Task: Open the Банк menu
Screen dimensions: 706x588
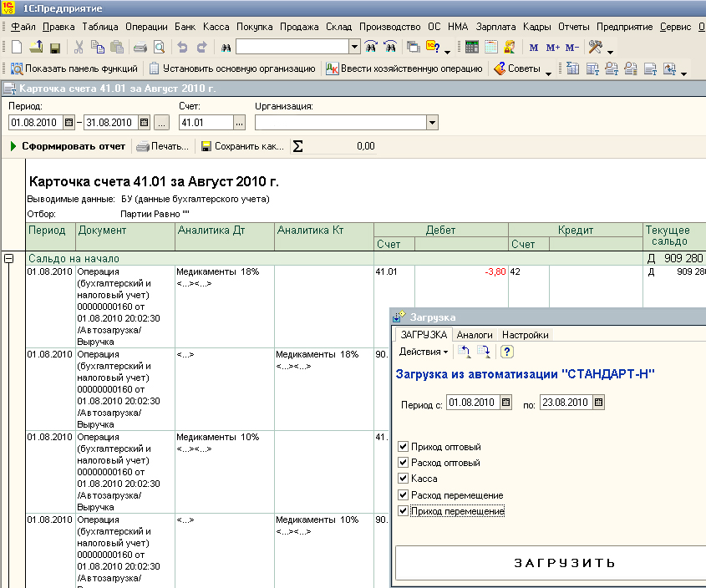Action: tap(185, 27)
